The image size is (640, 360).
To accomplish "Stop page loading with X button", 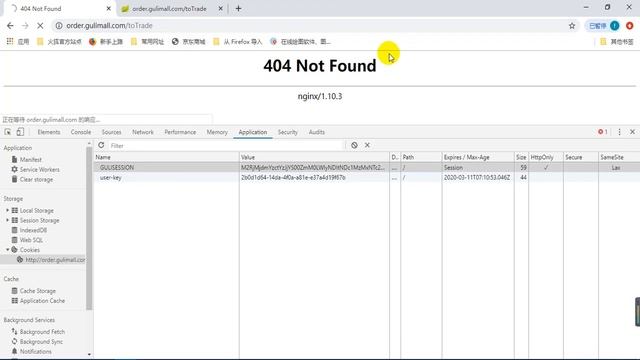I will tap(40, 26).
